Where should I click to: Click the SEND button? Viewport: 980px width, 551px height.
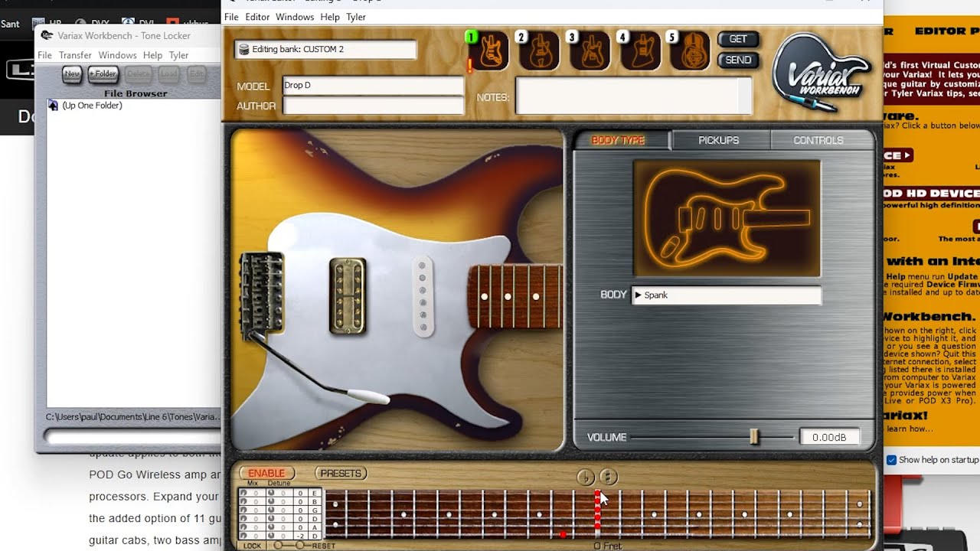coord(738,60)
